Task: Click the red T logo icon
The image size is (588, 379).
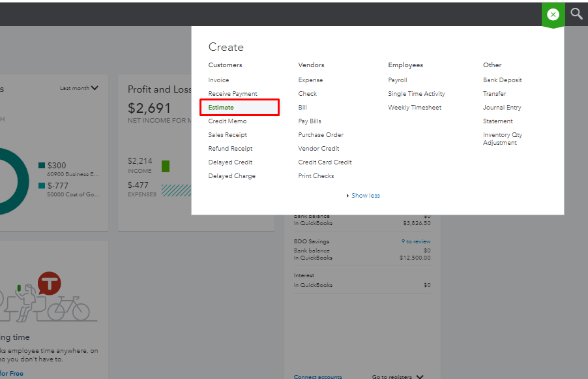Action: click(x=49, y=284)
